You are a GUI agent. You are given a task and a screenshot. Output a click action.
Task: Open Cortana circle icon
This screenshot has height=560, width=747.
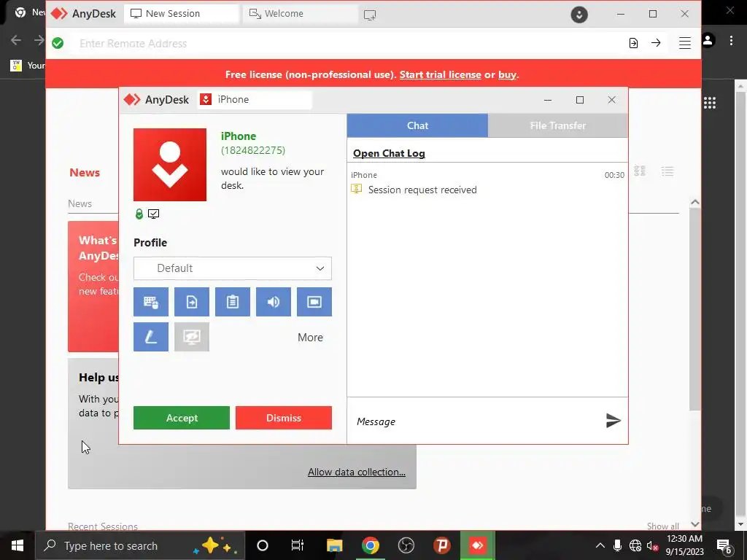[263, 545]
